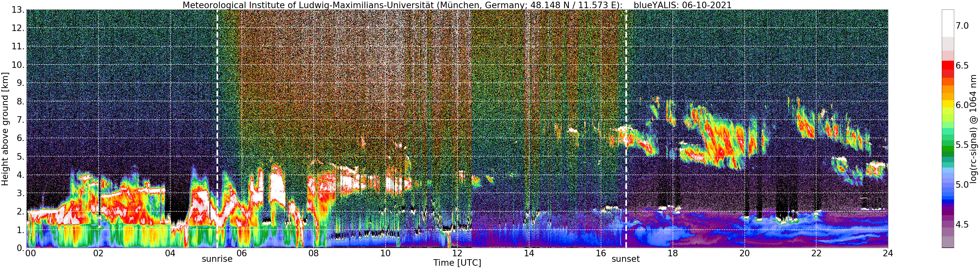Click the time axis tick label 22
The height and width of the screenshot is (269, 980).
[x=816, y=253]
